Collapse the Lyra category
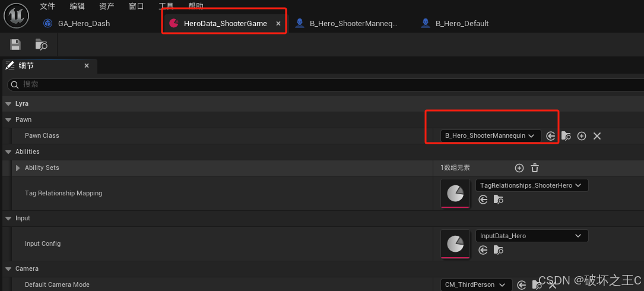Viewport: 644px width, 291px height. [8, 104]
